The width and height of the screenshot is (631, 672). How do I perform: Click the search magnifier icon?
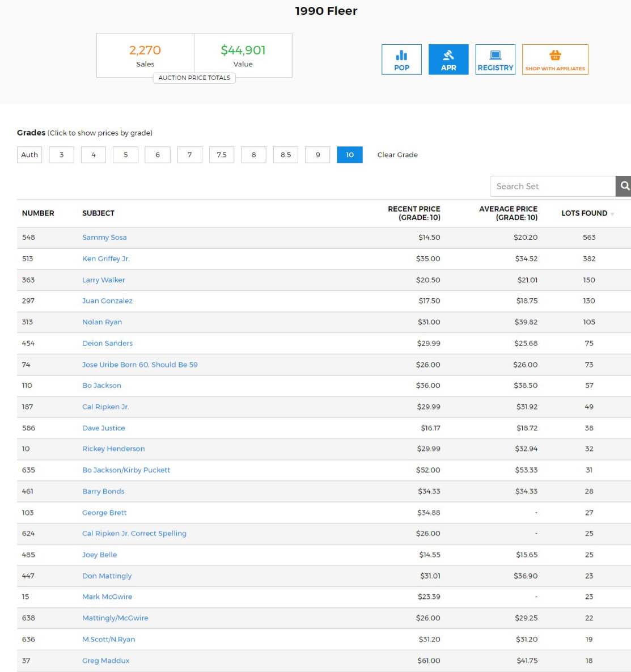point(624,186)
